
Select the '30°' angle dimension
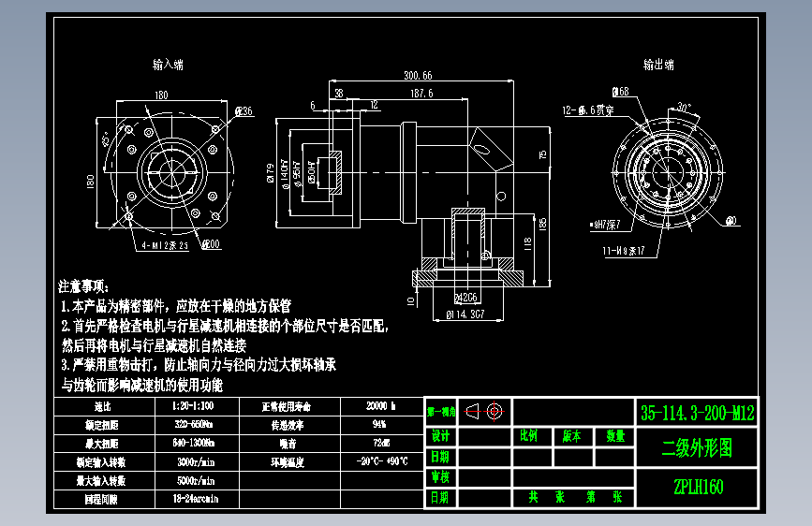click(x=684, y=108)
